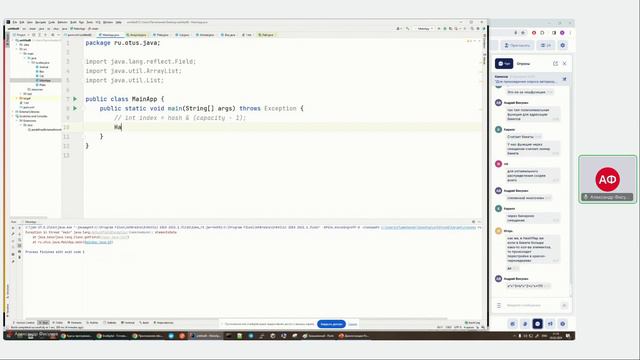Click the Debug bug icon in IDE toolbar
The height and width of the screenshot is (360, 640).
pyautogui.click(x=444, y=29)
